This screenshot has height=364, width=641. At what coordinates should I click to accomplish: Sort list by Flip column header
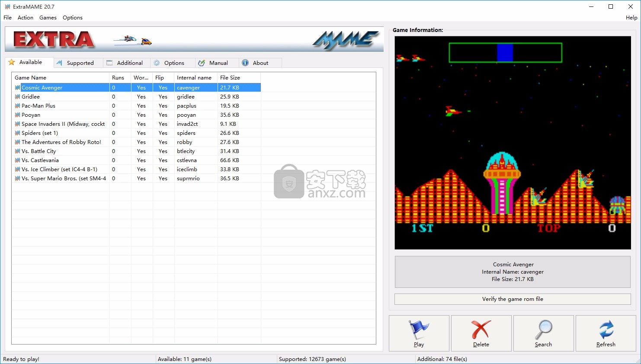[163, 78]
